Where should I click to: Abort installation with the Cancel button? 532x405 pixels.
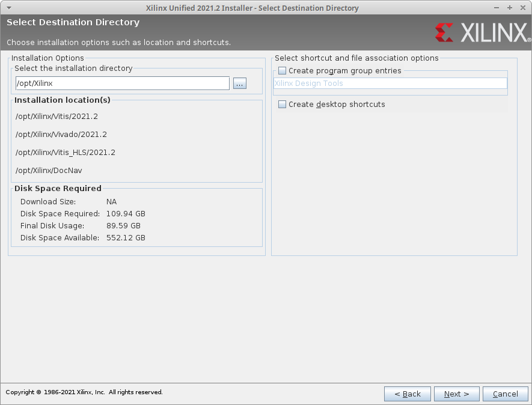pyautogui.click(x=506, y=394)
